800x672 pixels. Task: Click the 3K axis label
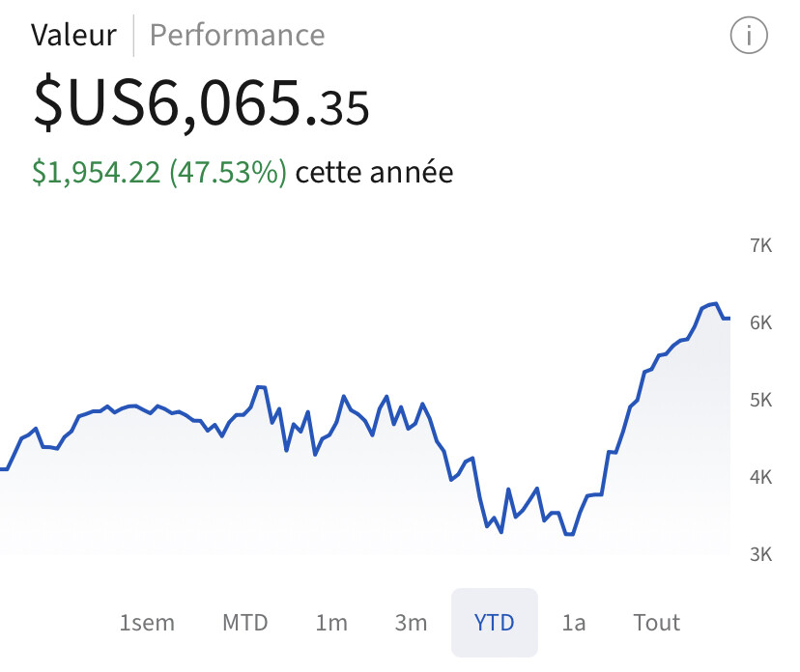760,554
